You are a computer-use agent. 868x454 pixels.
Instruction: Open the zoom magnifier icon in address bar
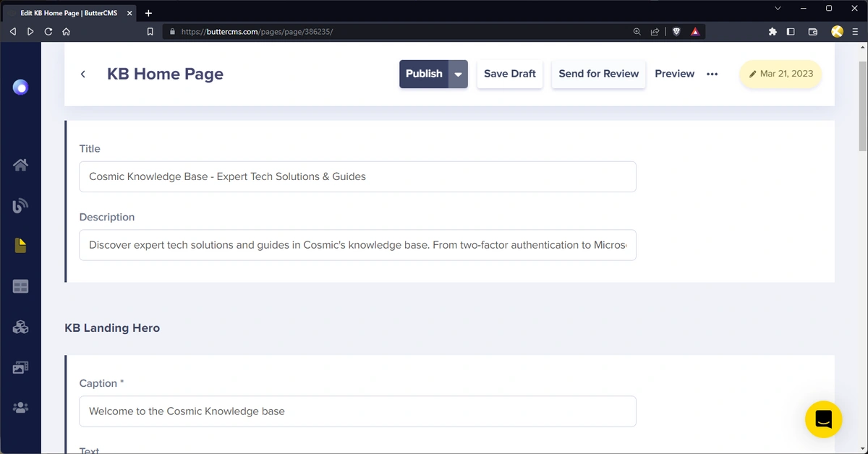pyautogui.click(x=637, y=32)
